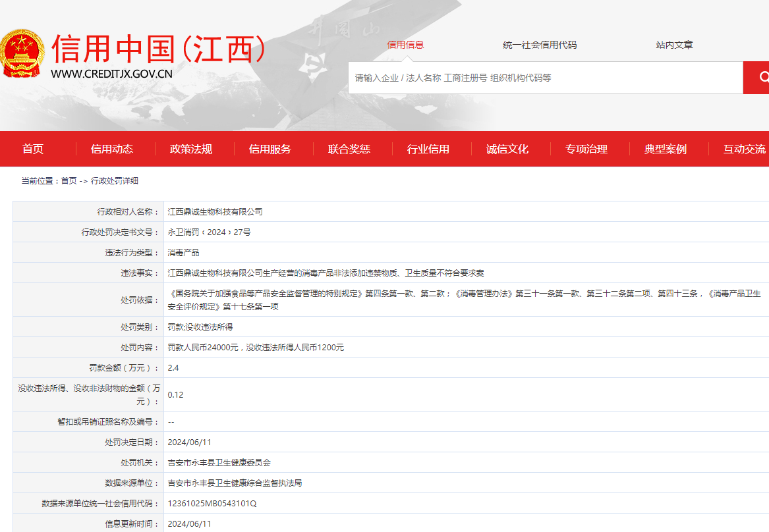This screenshot has width=769, height=532.
Task: Open the 典型案例 navigation item
Action: [x=665, y=149]
